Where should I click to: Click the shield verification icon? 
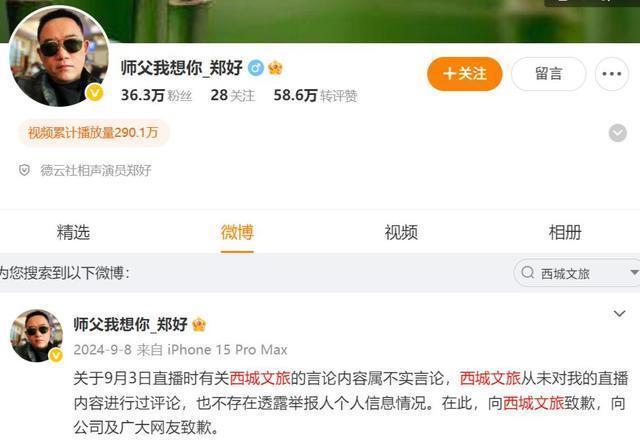[x=24, y=170]
